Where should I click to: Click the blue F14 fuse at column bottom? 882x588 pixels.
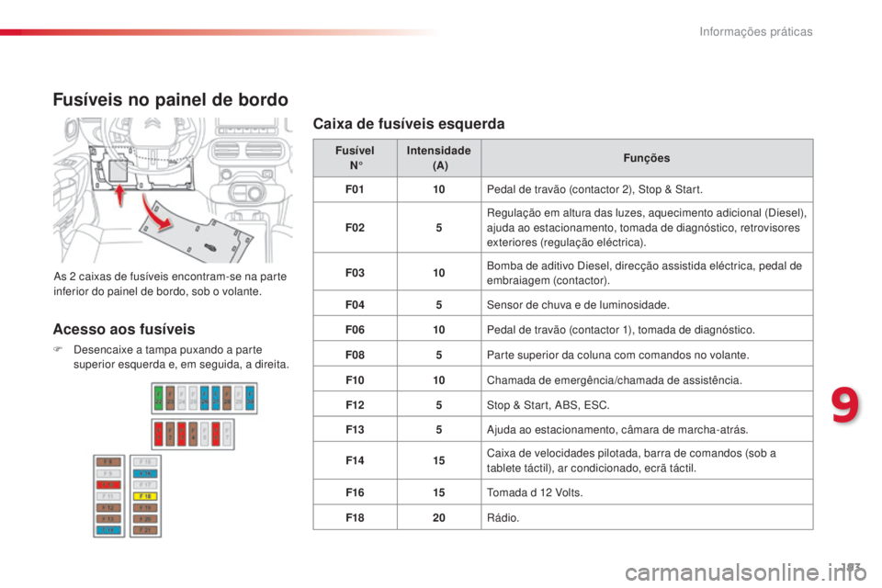108,530
